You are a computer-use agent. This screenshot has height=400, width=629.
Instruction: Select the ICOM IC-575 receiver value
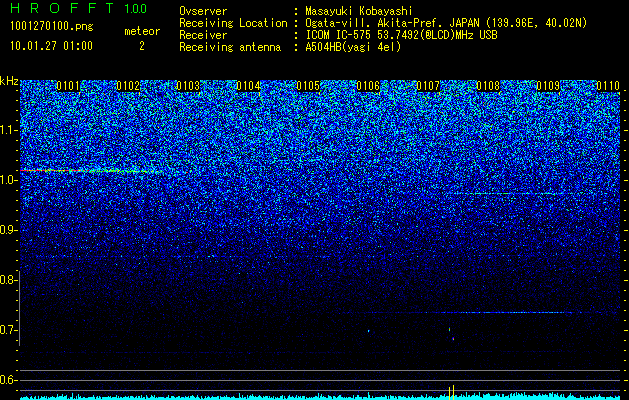pos(401,35)
